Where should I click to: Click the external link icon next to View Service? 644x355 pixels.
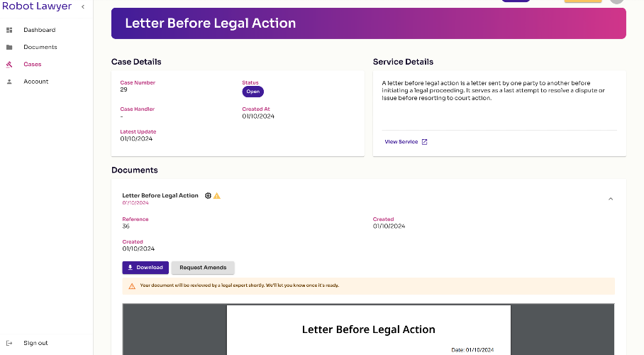coord(425,142)
